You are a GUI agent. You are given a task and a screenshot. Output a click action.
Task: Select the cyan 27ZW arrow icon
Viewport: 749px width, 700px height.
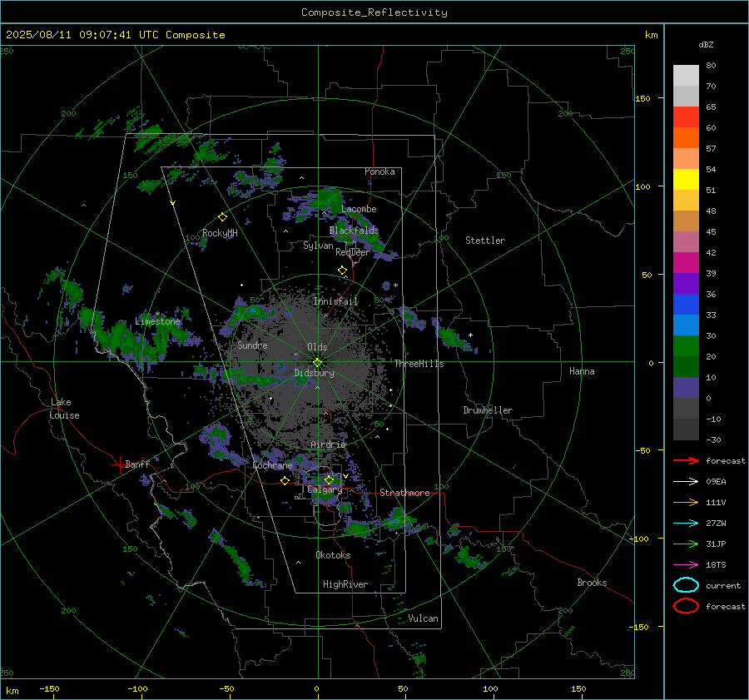(686, 524)
